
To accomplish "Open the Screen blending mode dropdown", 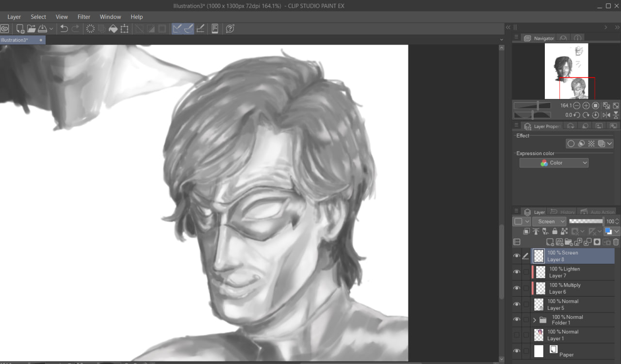I will coord(549,222).
